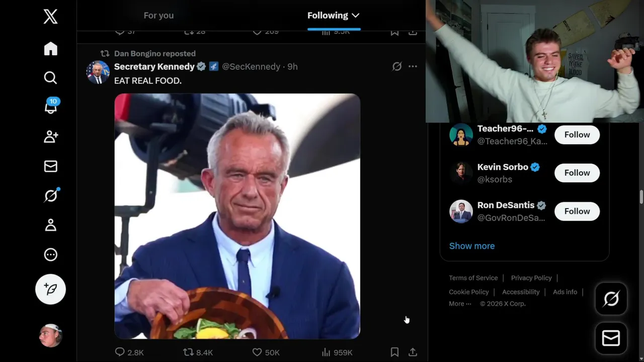Repost the Secretary Kennedy tweet
644x362 pixels.
tap(198, 352)
